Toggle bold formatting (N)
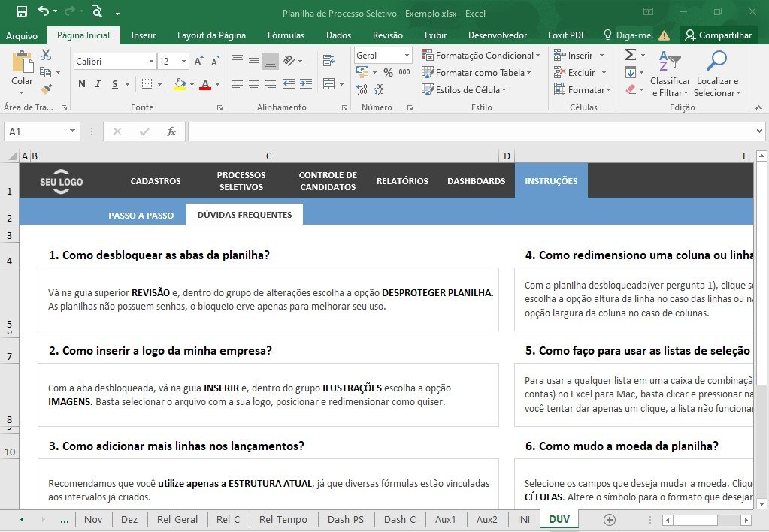Screen dimensions: 769x532 coord(81,84)
